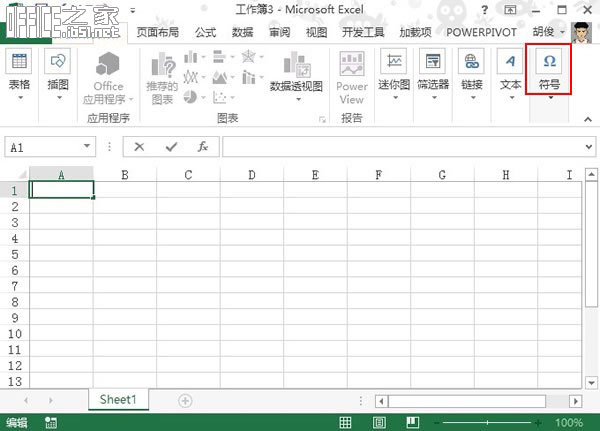This screenshot has width=600, height=431.
Task: Cancel formula entry with X button
Action: [x=139, y=147]
